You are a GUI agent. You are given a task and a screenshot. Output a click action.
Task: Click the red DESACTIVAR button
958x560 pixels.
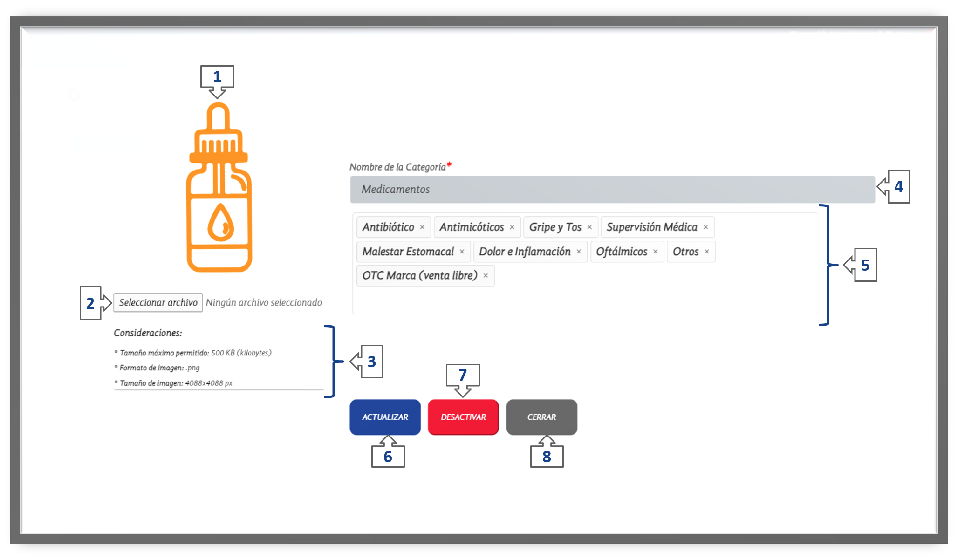(x=463, y=417)
